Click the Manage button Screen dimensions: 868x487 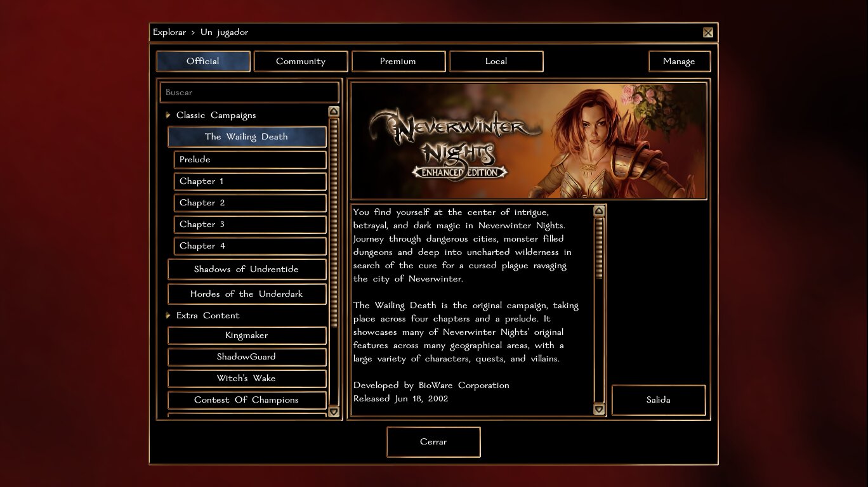679,62
